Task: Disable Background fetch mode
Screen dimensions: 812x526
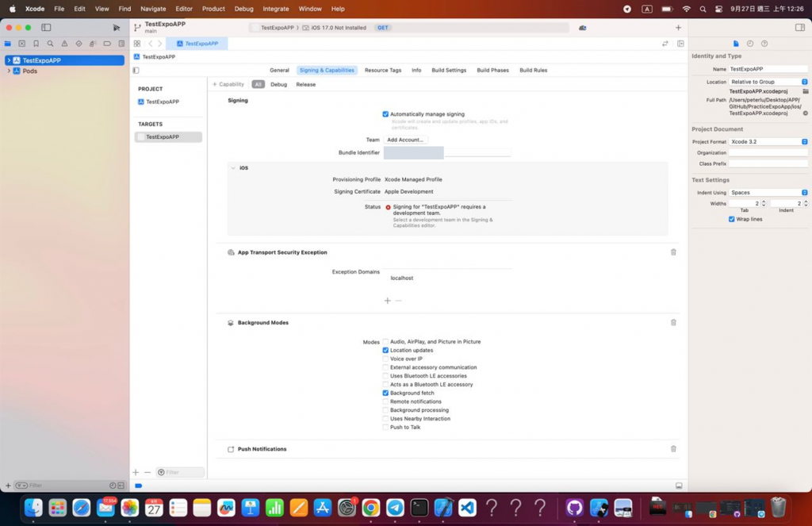Action: (385, 393)
